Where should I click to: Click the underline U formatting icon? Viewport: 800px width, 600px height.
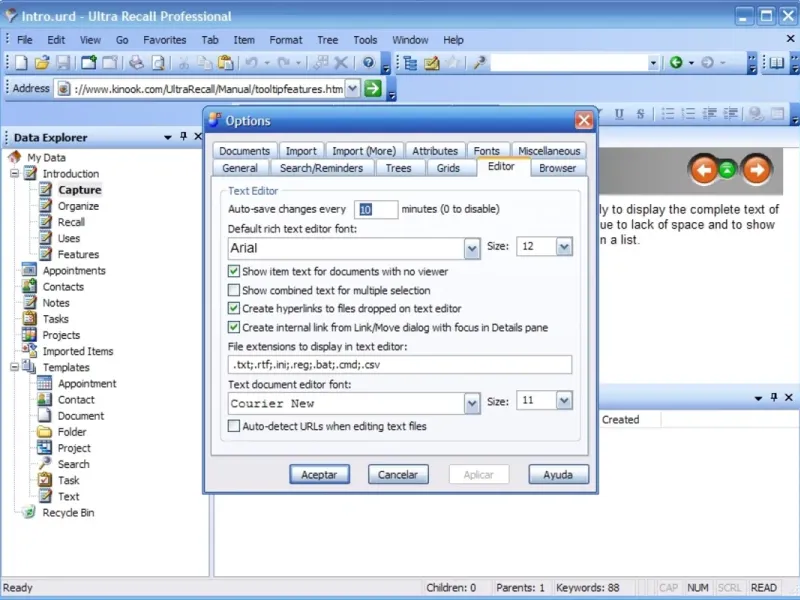[619, 114]
